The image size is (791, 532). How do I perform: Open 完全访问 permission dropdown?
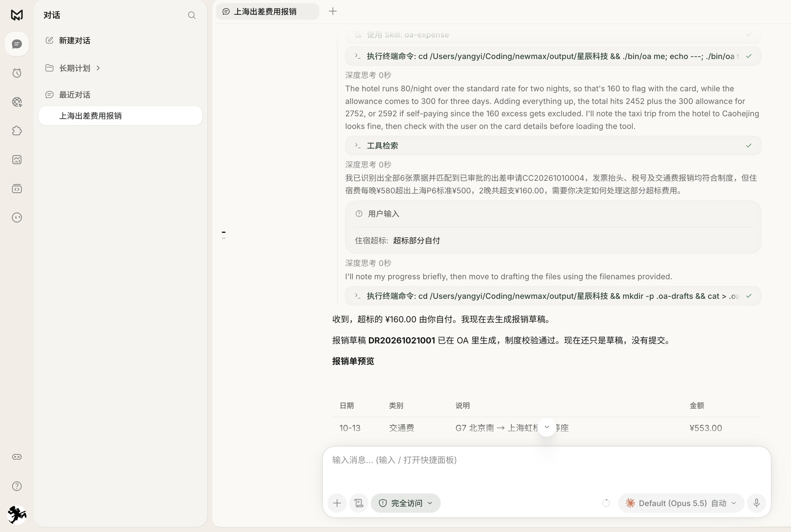[x=406, y=503]
